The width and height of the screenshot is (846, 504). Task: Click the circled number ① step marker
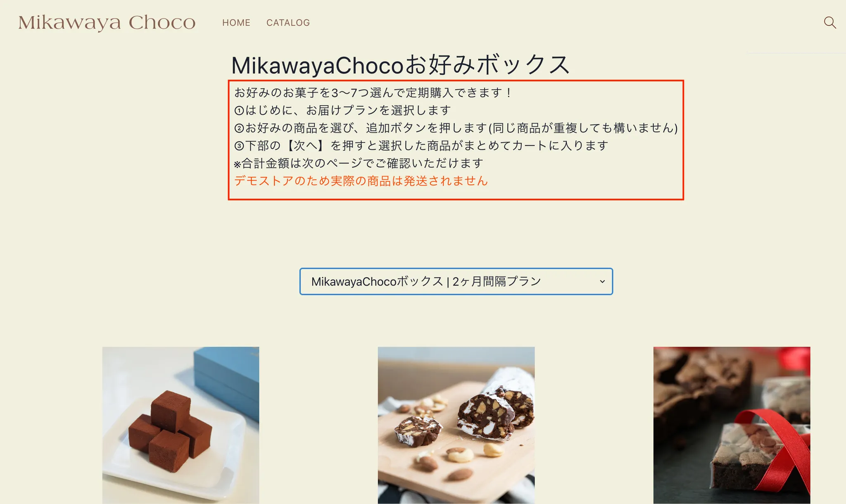239,111
